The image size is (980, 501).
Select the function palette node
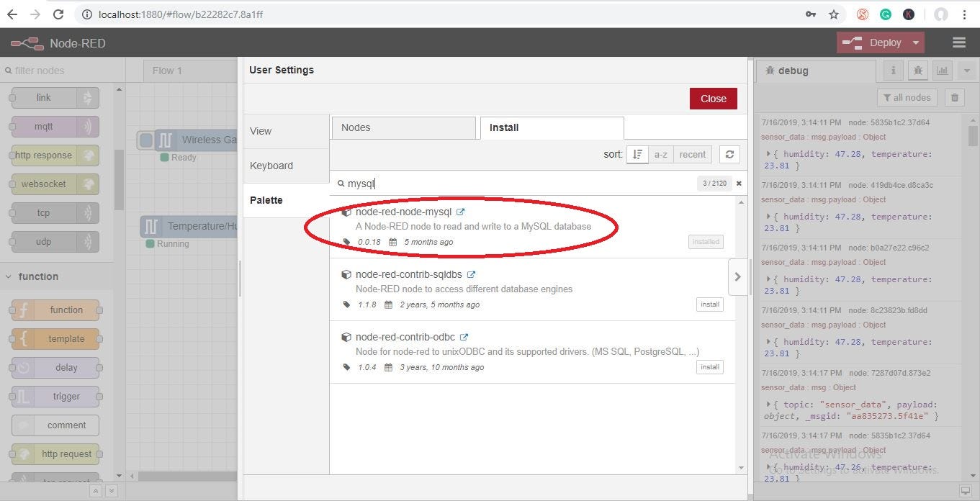tap(55, 310)
